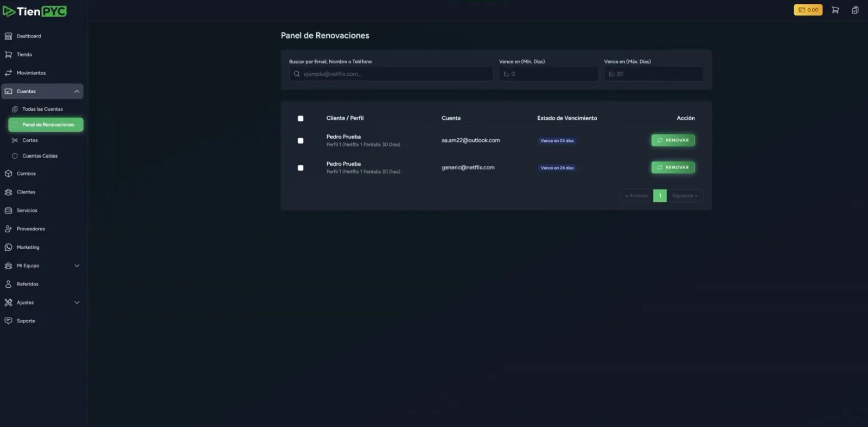
Task: Click the TienPYC logo
Action: click(x=35, y=11)
